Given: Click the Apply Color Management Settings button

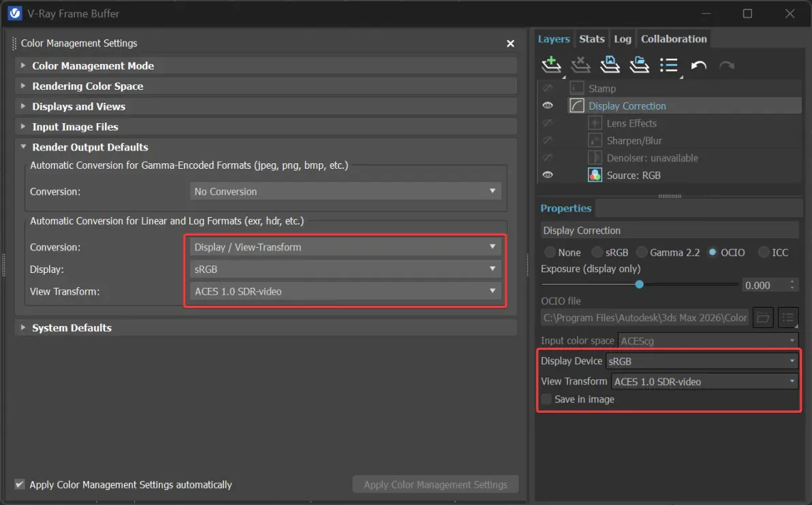Looking at the screenshot, I should click(x=435, y=485).
